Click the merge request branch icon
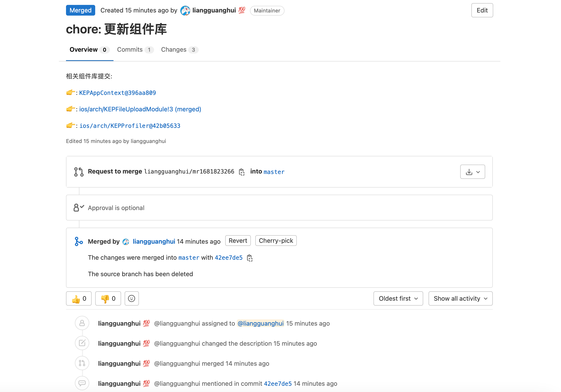Image resolution: width=561 pixels, height=392 pixels. point(79,172)
